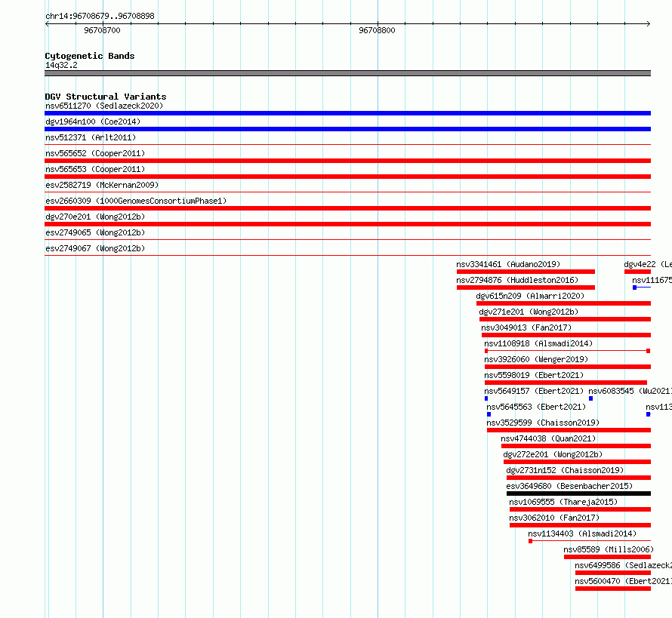The width and height of the screenshot is (672, 618).
Task: Click the 14q32.2 band label
Action: (61, 65)
